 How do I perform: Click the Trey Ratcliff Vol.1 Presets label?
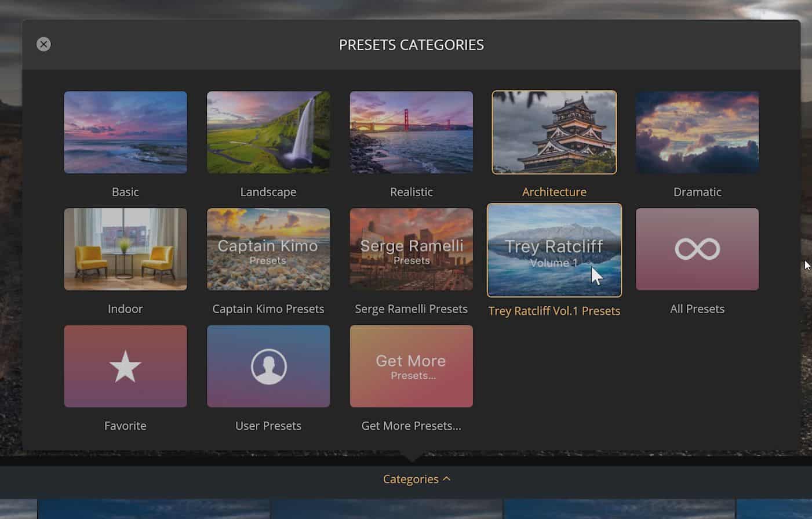tap(554, 311)
